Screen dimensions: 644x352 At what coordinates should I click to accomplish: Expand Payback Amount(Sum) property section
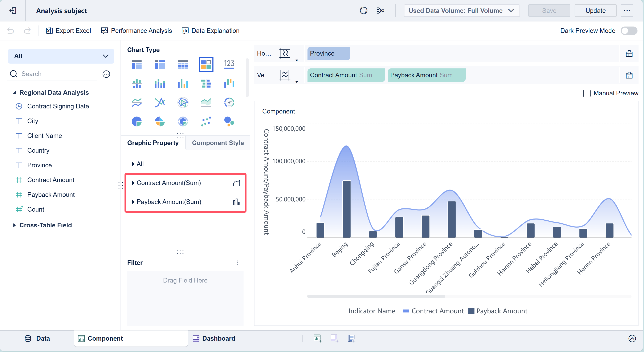[x=133, y=202]
